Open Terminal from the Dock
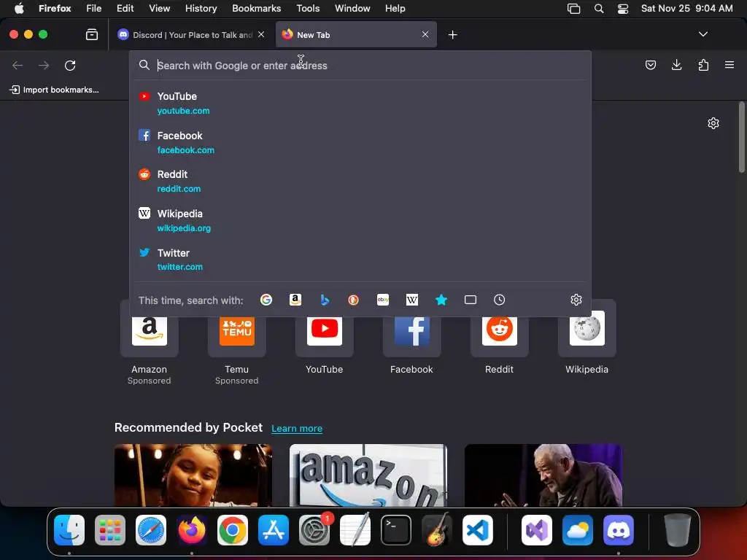 pos(396,530)
